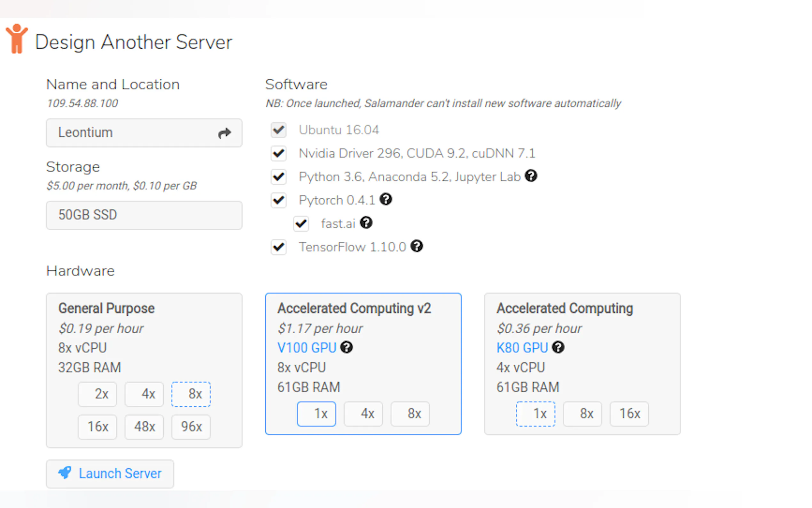Choose 4x under Accelerated Computing v2
This screenshot has height=508, width=812.
tap(363, 414)
